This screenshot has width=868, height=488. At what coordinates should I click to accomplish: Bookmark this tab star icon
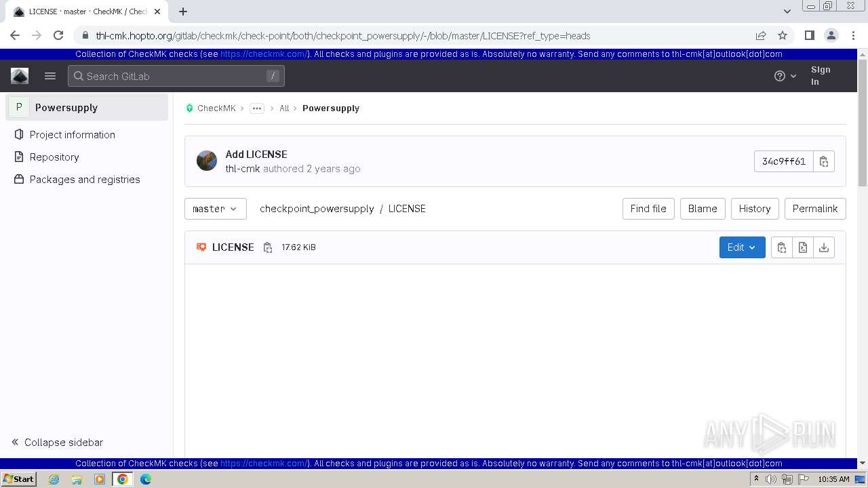pyautogui.click(x=783, y=35)
